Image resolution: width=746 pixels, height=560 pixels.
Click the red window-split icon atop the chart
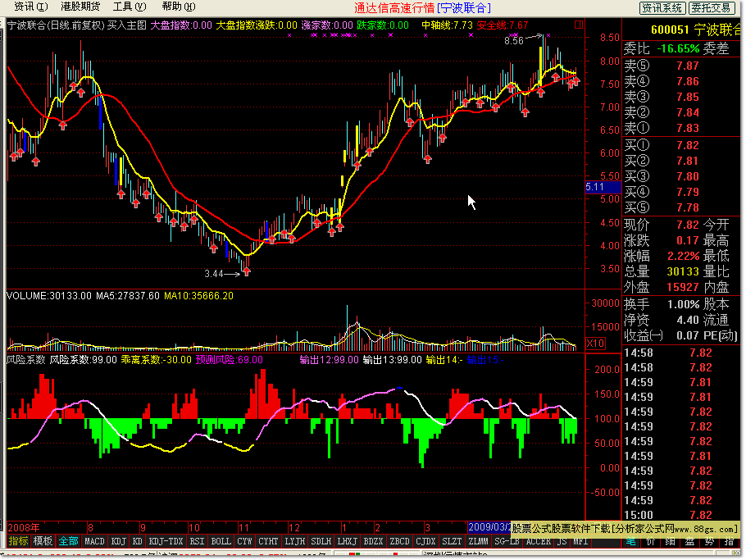coord(579,25)
